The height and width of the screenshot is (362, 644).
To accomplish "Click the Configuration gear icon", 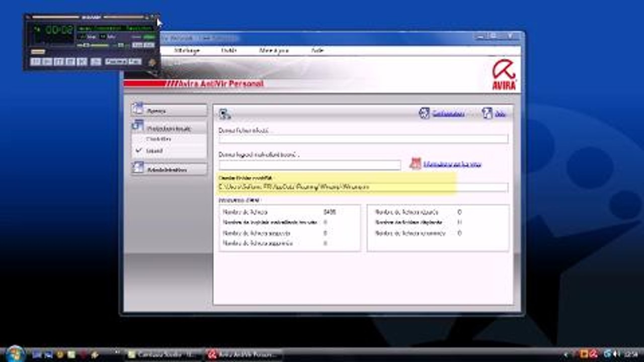I will [x=424, y=113].
